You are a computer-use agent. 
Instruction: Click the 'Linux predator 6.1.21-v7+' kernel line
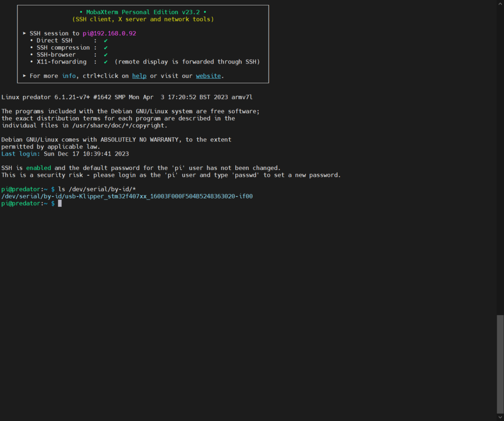click(x=127, y=97)
